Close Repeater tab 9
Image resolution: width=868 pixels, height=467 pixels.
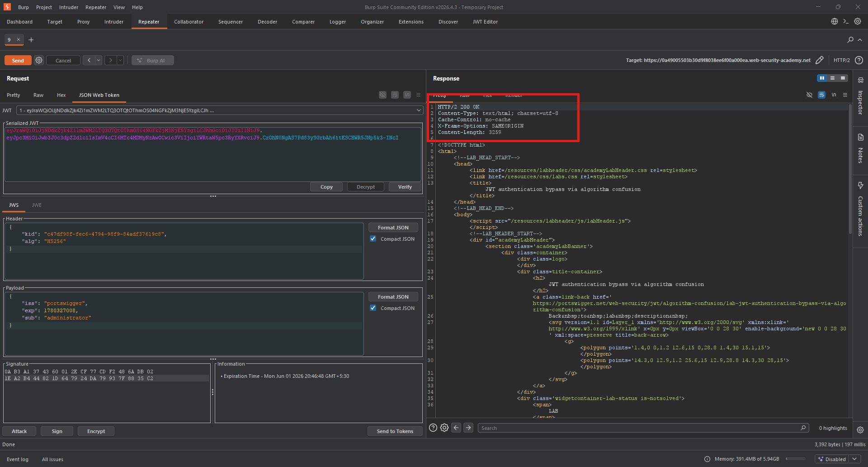click(19, 39)
